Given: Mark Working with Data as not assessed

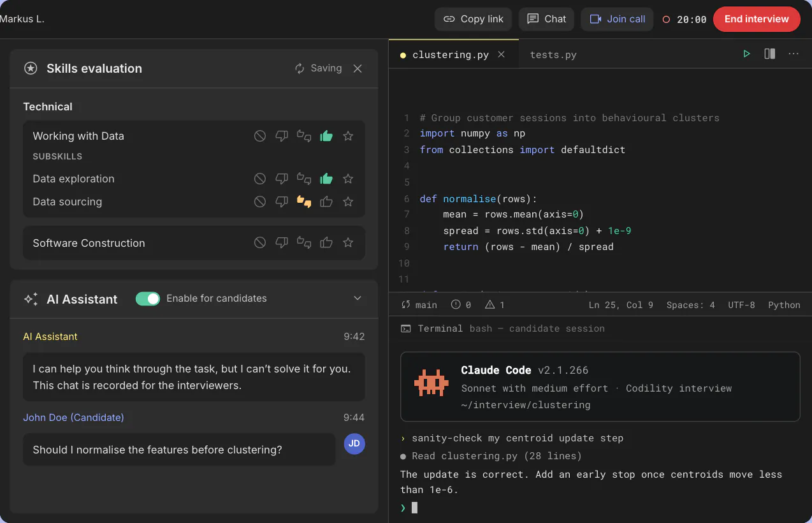Looking at the screenshot, I should tap(260, 136).
